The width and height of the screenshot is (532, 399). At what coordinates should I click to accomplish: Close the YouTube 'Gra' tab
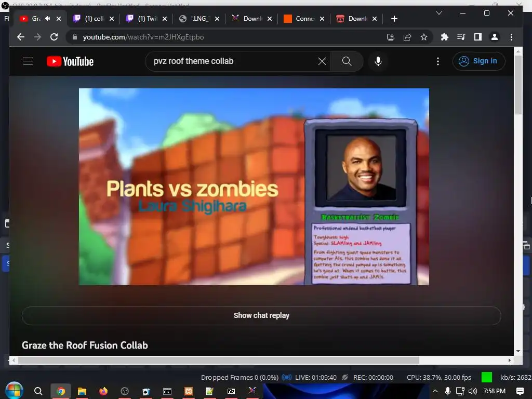coord(59,19)
